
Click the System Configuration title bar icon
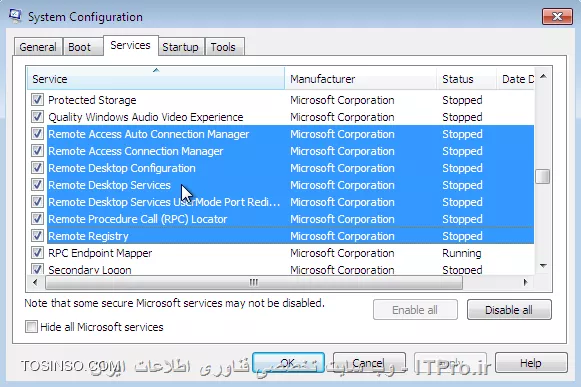tap(15, 16)
